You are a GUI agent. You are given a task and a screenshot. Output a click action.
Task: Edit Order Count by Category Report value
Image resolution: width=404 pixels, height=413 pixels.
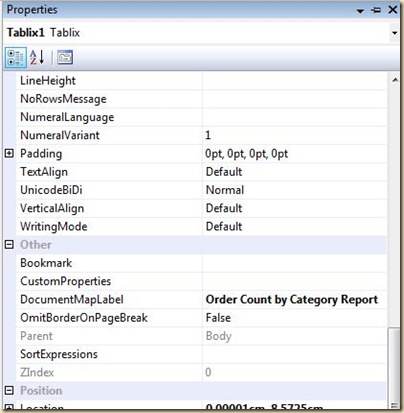tap(292, 299)
